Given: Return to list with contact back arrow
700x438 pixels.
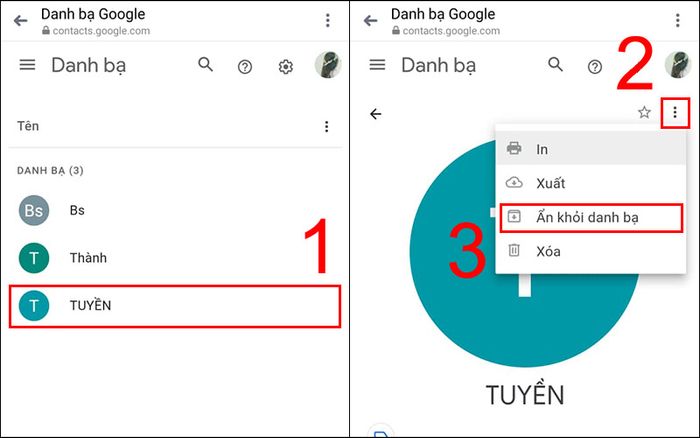Looking at the screenshot, I should [x=376, y=114].
